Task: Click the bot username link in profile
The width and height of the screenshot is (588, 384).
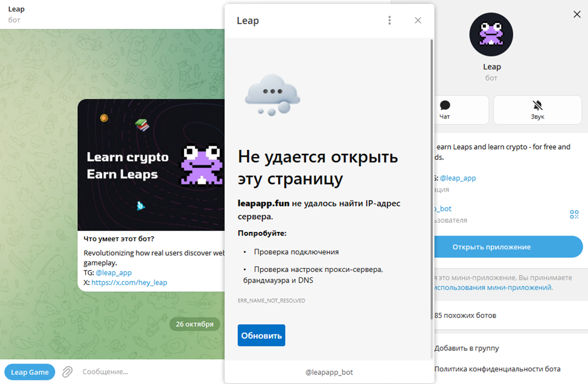Action: [443, 208]
